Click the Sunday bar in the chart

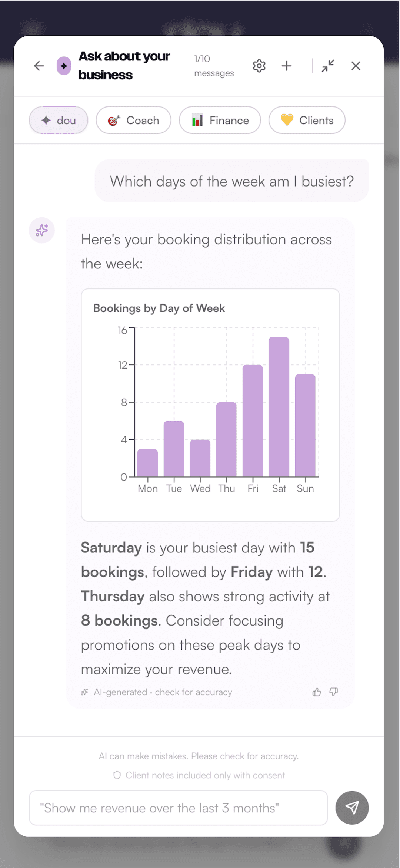coord(305,426)
